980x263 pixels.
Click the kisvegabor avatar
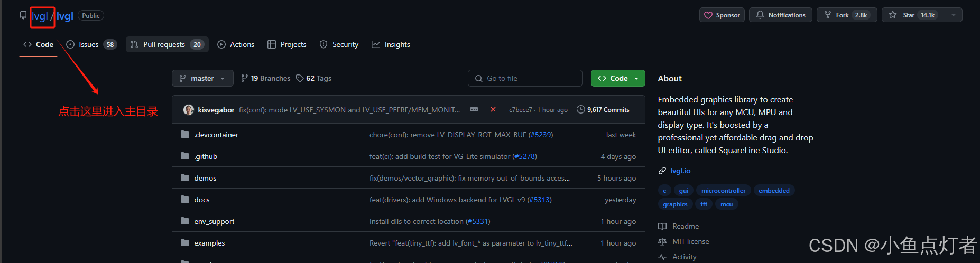189,110
